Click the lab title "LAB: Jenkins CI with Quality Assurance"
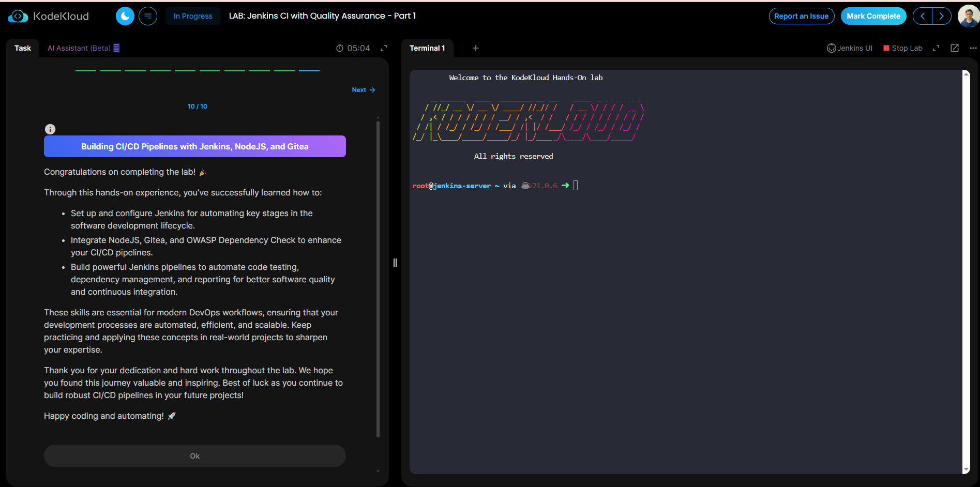The height and width of the screenshot is (487, 980). pyautogui.click(x=322, y=16)
